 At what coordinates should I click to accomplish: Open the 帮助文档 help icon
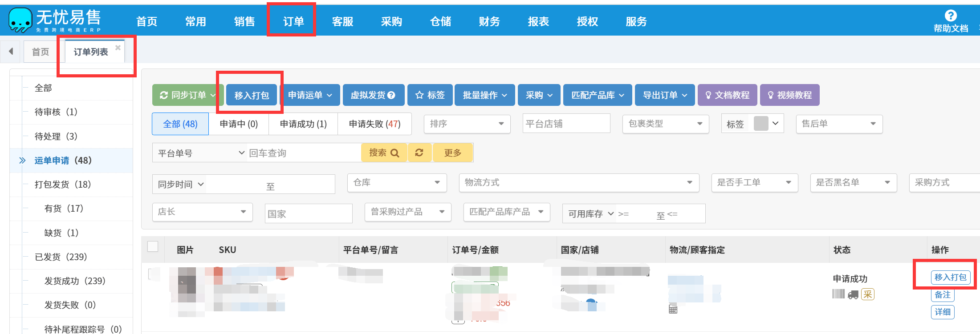951,16
